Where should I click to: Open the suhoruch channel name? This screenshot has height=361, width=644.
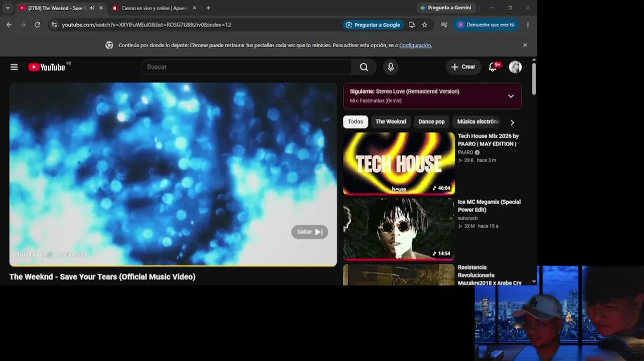pos(467,219)
